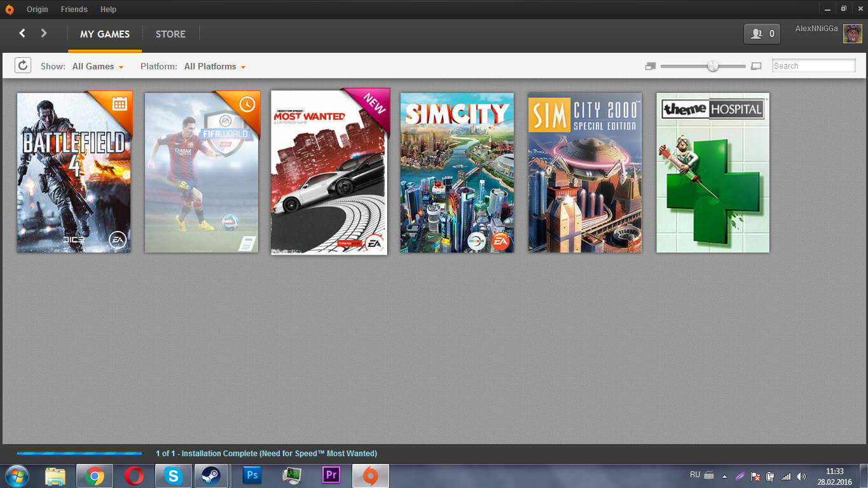Click the volume tray icon
The width and height of the screenshot is (868, 488).
(801, 476)
